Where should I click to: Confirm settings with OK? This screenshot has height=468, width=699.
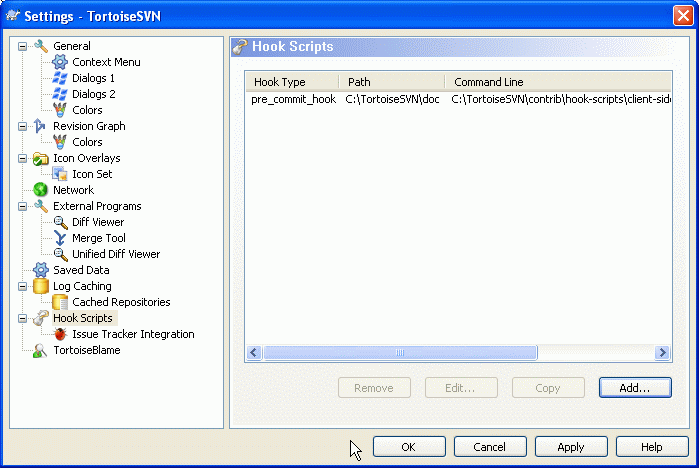[409, 447]
